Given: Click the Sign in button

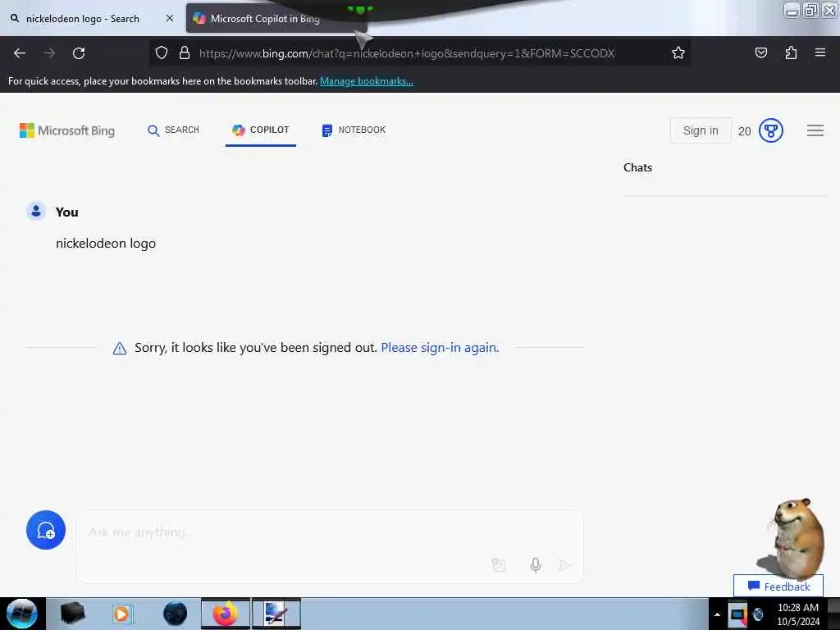Looking at the screenshot, I should tap(701, 130).
